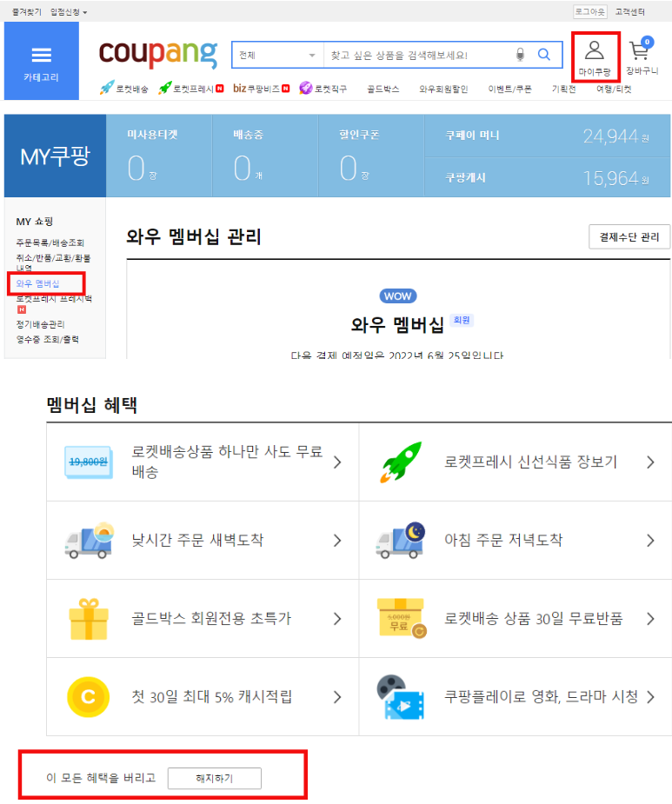Click the yellow gift box 골드박스 icon
This screenshot has height=804, width=672.
tap(89, 619)
